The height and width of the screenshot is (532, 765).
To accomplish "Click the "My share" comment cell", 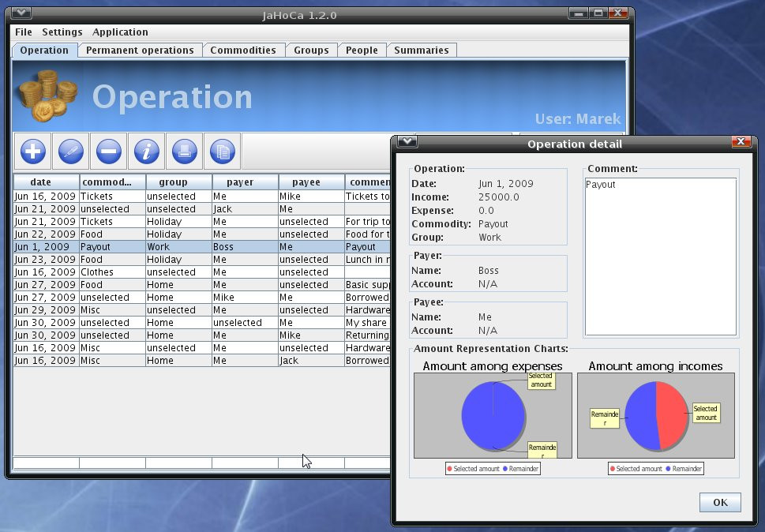I will tap(366, 323).
